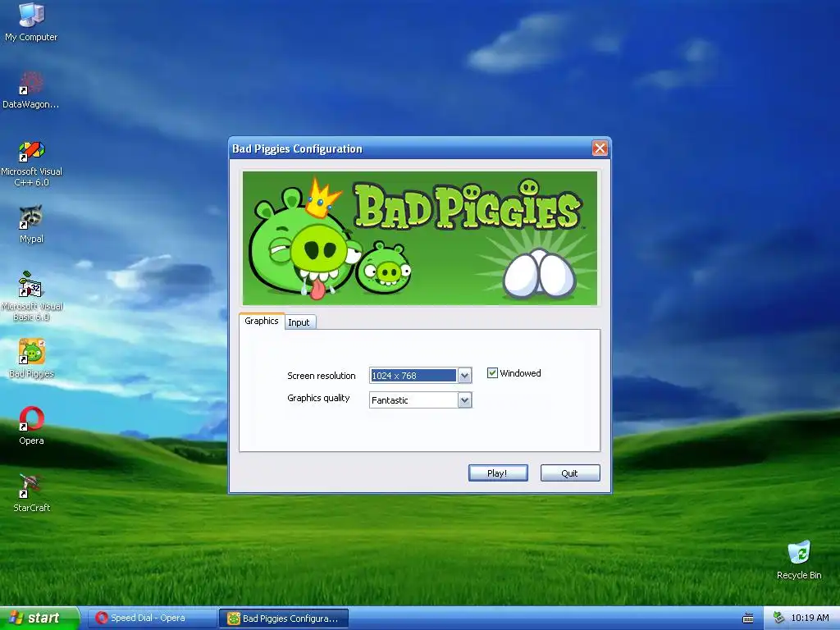Select the DataWagon desktop shortcut

click(31, 89)
